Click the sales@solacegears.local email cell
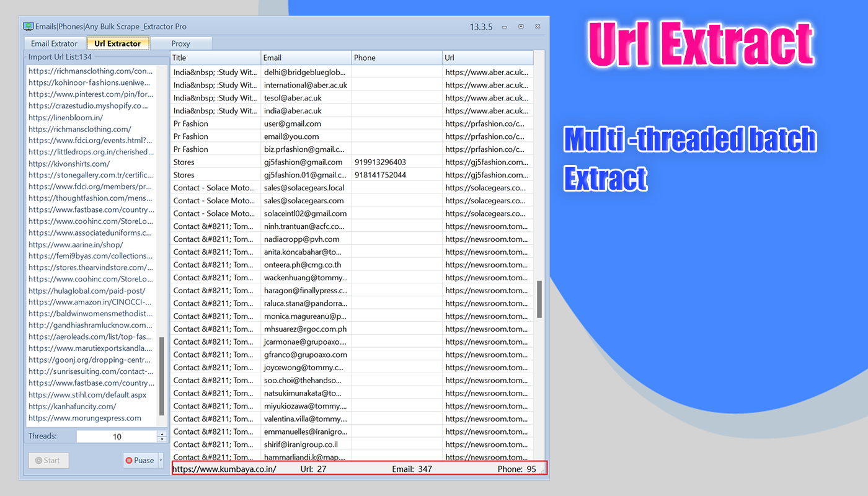Viewport: 868px width, 496px height. click(306, 188)
